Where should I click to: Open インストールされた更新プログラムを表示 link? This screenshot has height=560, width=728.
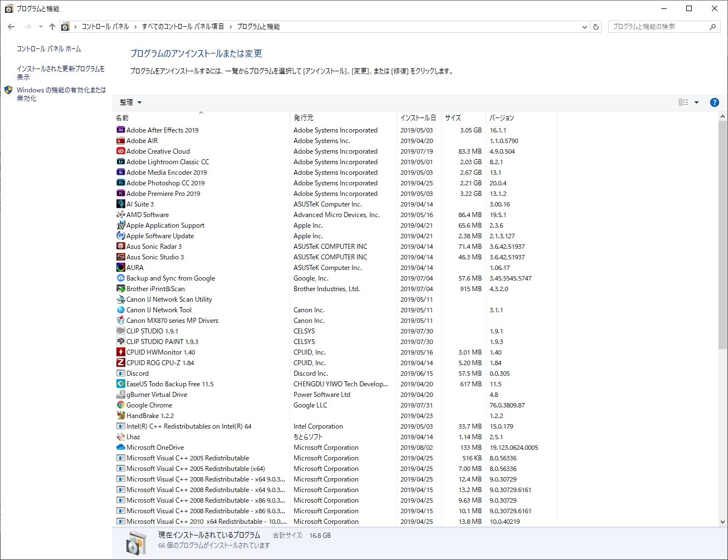[x=61, y=73]
